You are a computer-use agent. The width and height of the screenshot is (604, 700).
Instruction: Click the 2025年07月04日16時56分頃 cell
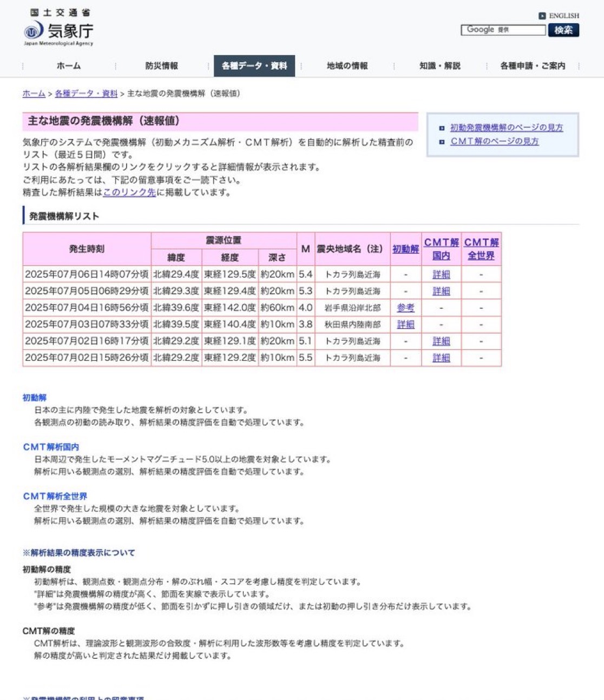(x=87, y=308)
